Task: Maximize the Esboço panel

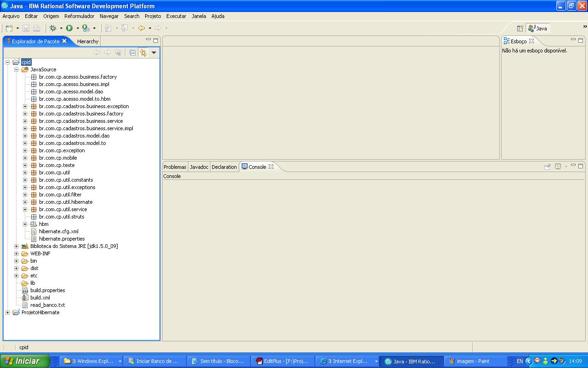Action: [581, 40]
